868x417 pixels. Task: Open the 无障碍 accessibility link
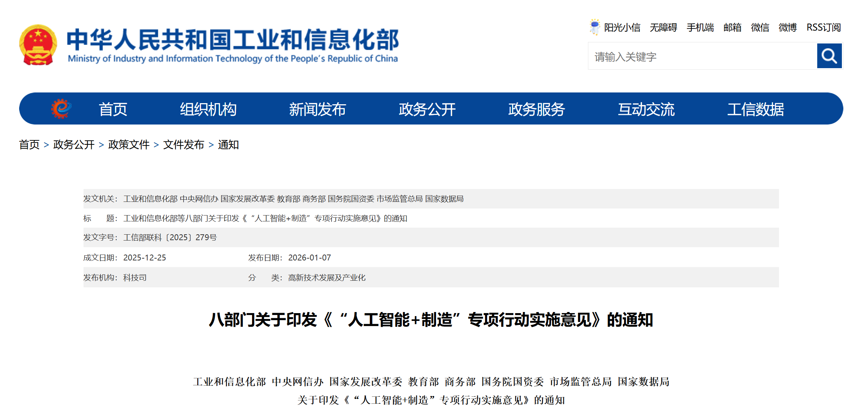tap(663, 28)
